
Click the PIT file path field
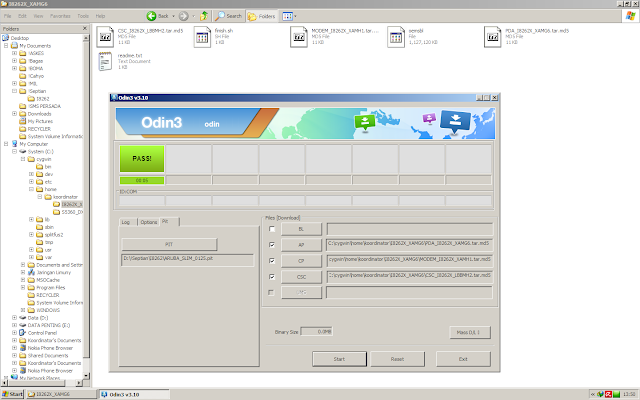tap(187, 260)
